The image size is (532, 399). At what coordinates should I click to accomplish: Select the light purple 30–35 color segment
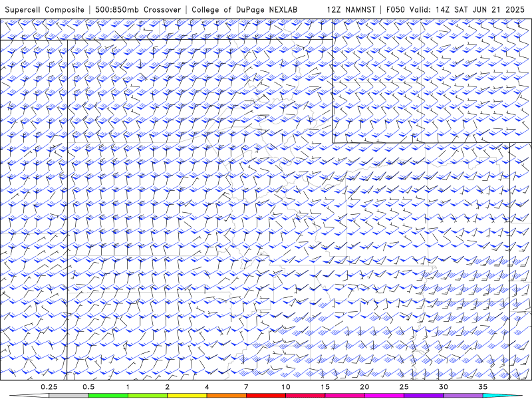point(463,396)
